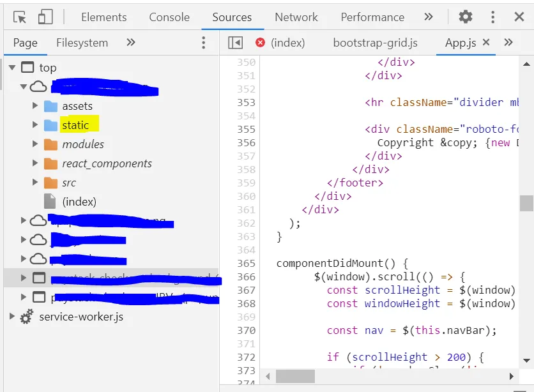534x392 pixels.
Task: Click line number 353 in the gutter
Action: [246, 102]
